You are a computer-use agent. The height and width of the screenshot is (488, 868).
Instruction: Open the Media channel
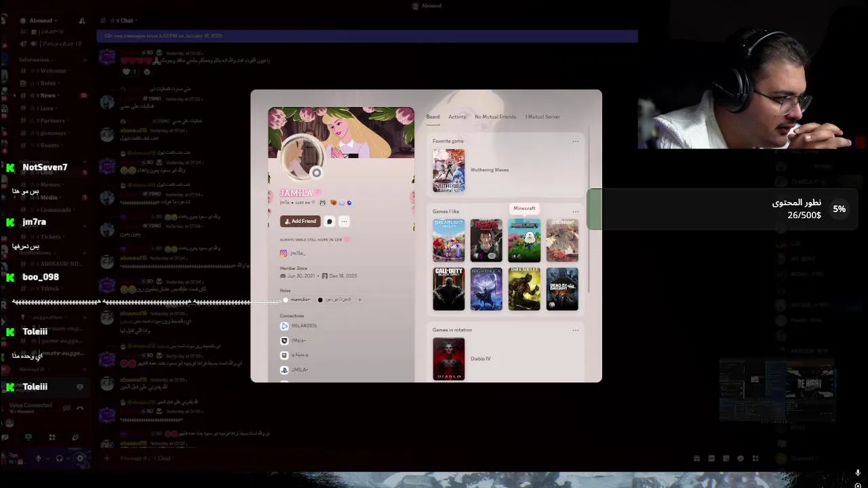(52, 197)
